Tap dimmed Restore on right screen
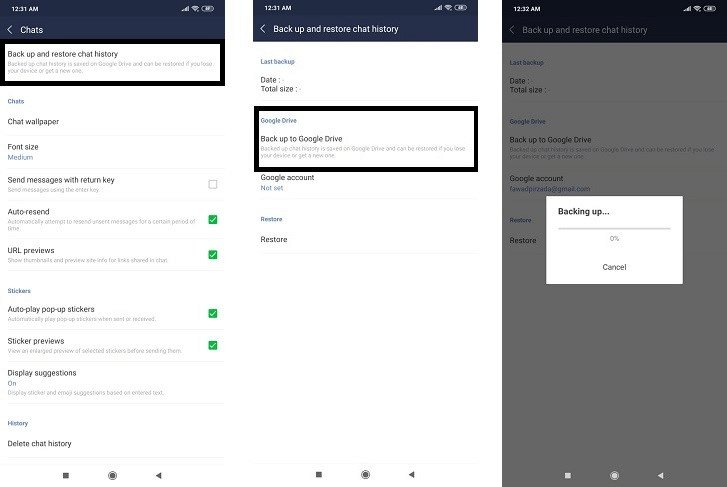The image size is (727, 487). coord(523,240)
